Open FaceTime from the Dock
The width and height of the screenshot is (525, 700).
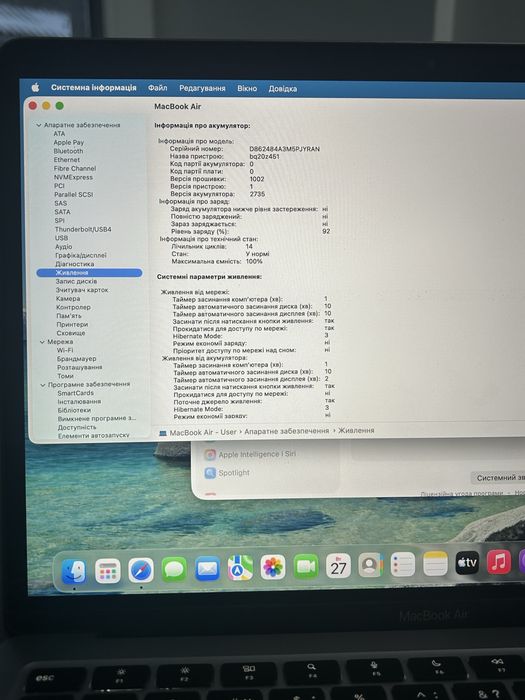click(x=306, y=567)
